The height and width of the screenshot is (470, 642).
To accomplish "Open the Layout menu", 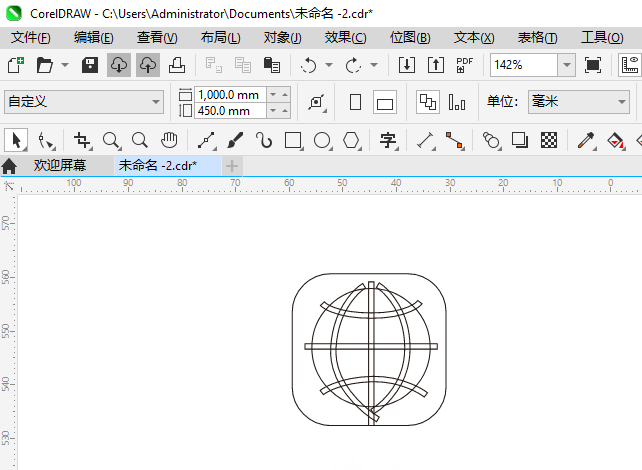I will 221,38.
